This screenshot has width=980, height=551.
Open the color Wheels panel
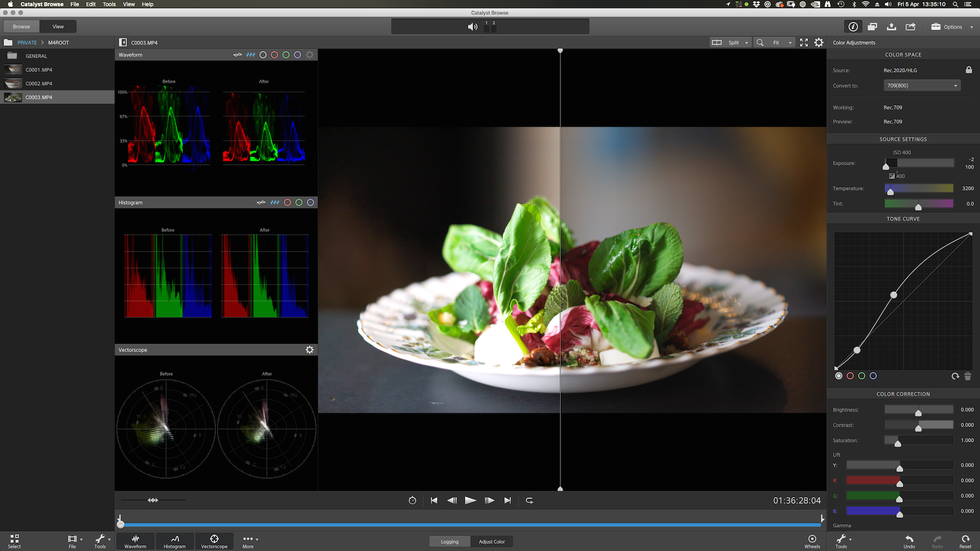(x=812, y=541)
